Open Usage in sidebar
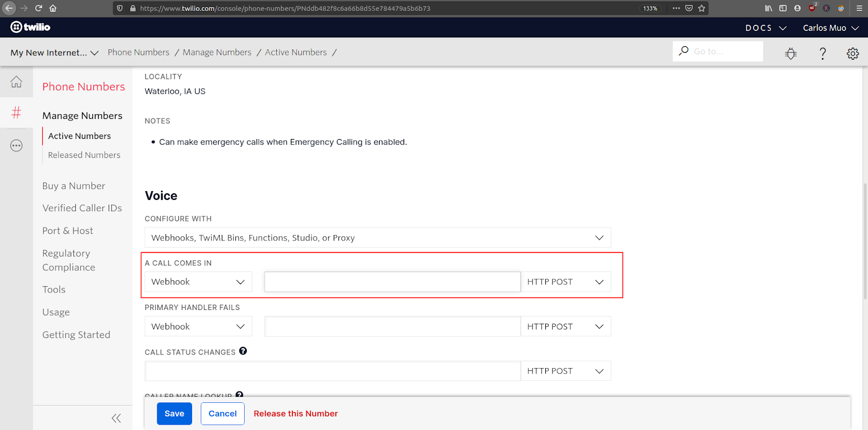 (x=56, y=312)
